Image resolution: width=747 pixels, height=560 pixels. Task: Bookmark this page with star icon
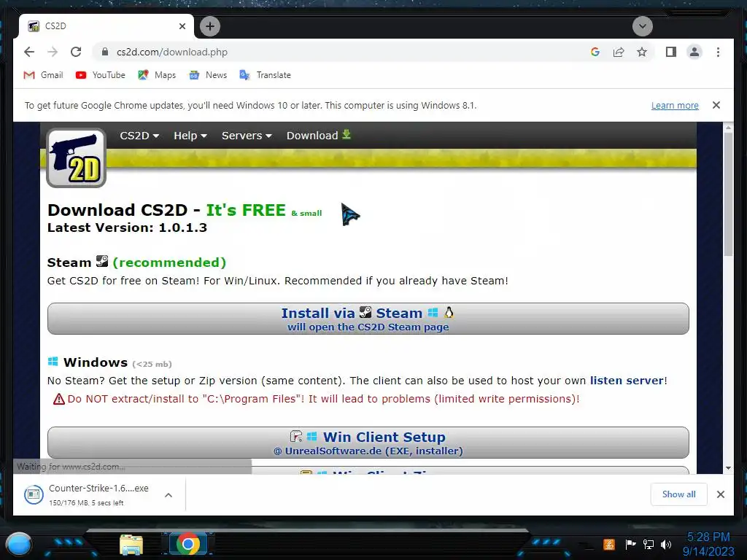coord(642,52)
